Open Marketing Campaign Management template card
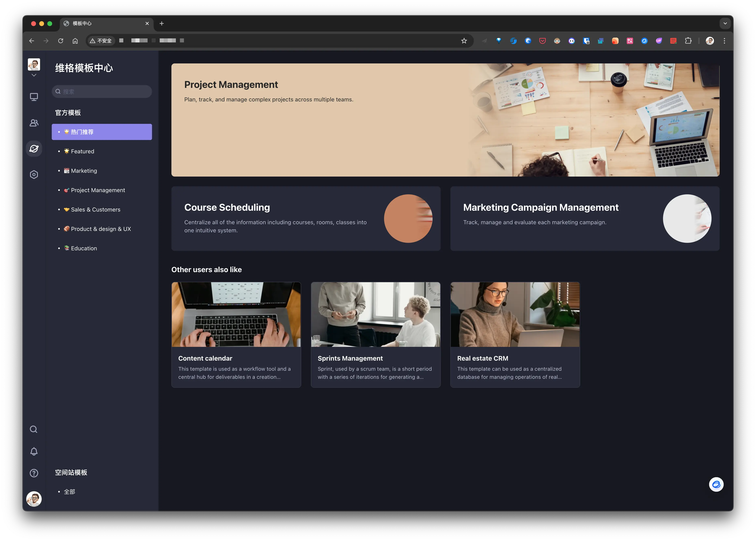Image resolution: width=756 pixels, height=541 pixels. [x=584, y=219]
